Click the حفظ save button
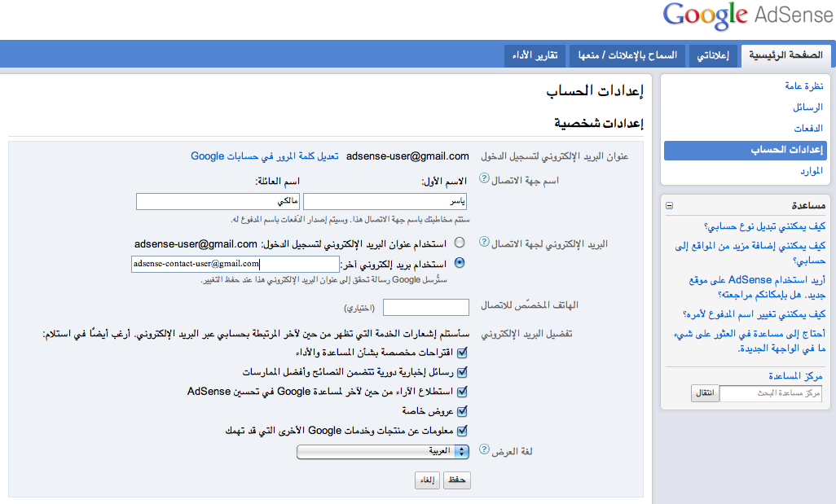 [457, 480]
